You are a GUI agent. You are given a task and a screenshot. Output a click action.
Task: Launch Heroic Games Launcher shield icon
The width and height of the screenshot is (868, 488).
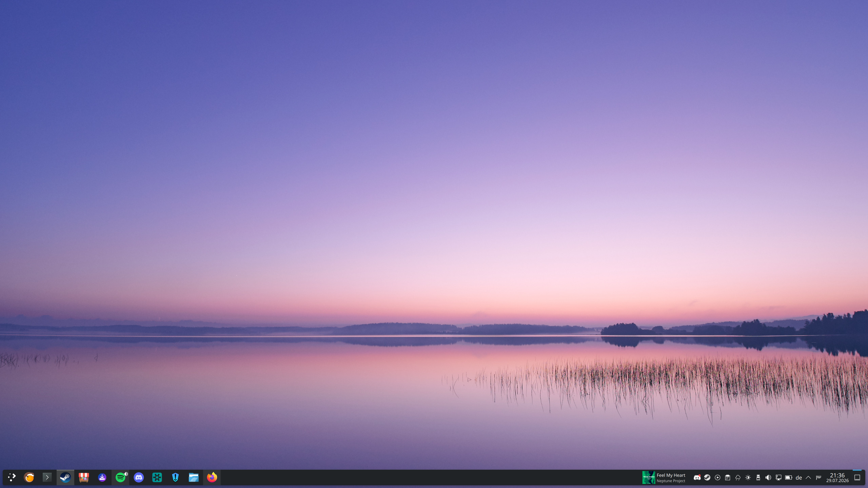click(x=175, y=477)
